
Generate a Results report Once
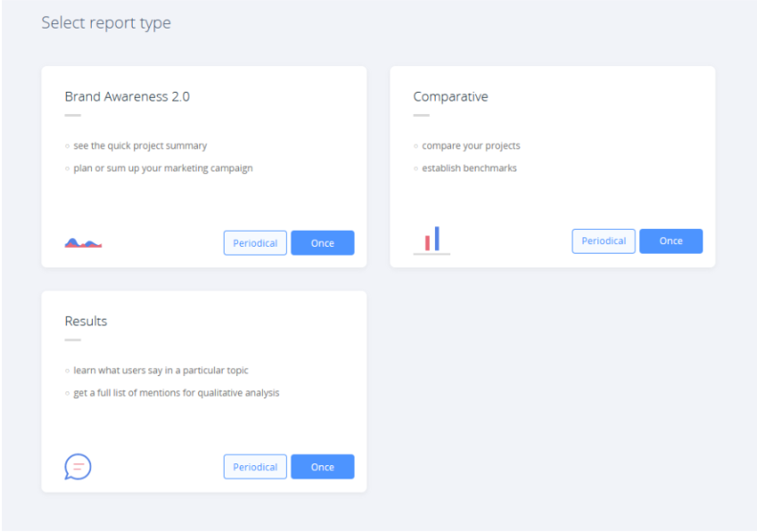point(322,467)
